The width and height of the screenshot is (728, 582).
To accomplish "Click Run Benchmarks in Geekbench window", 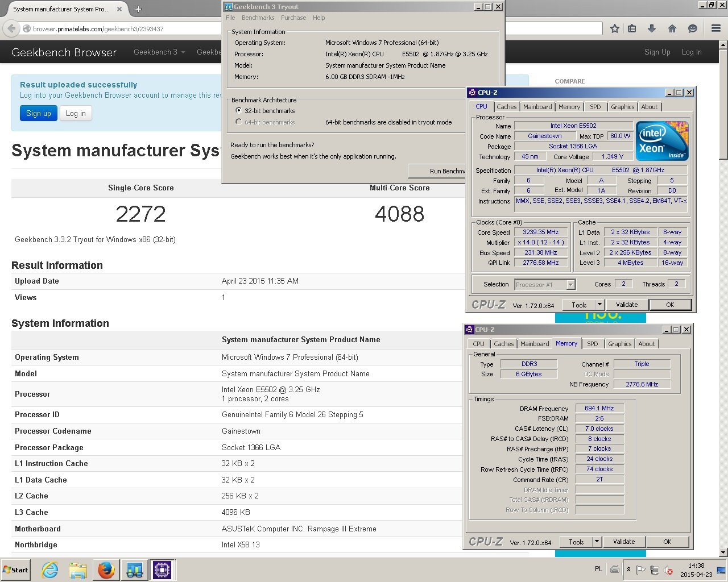I will (x=438, y=171).
